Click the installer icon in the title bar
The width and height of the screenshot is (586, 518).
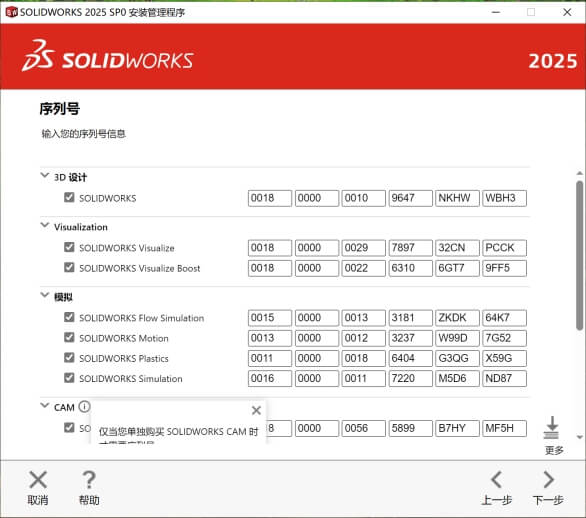coord(12,12)
